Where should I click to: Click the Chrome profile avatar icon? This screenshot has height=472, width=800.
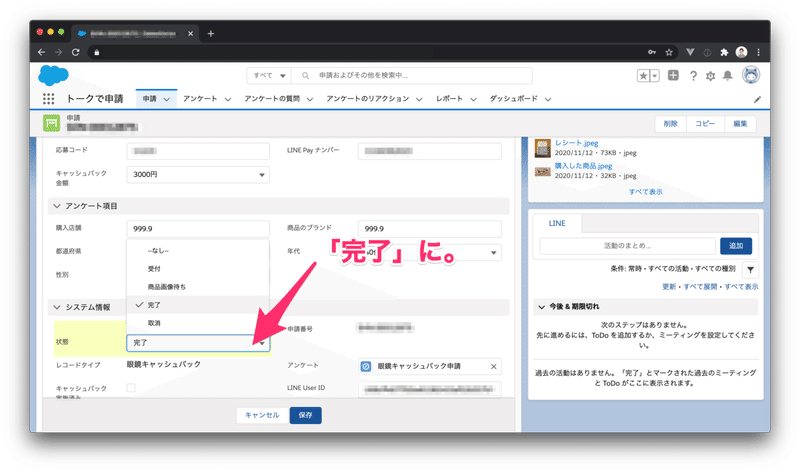741,52
